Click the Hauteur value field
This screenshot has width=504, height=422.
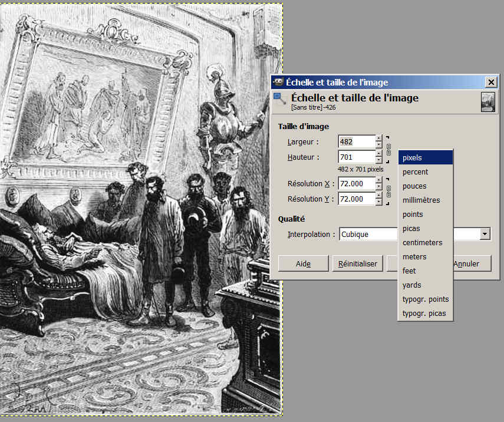[356, 157]
